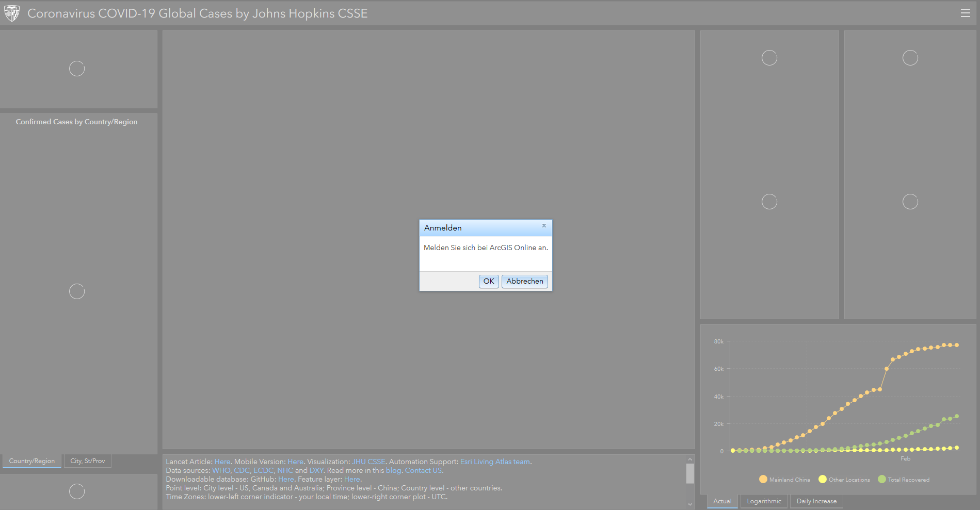Click the 'Anmelden' dialog title
The image size is (980, 510).
click(443, 228)
